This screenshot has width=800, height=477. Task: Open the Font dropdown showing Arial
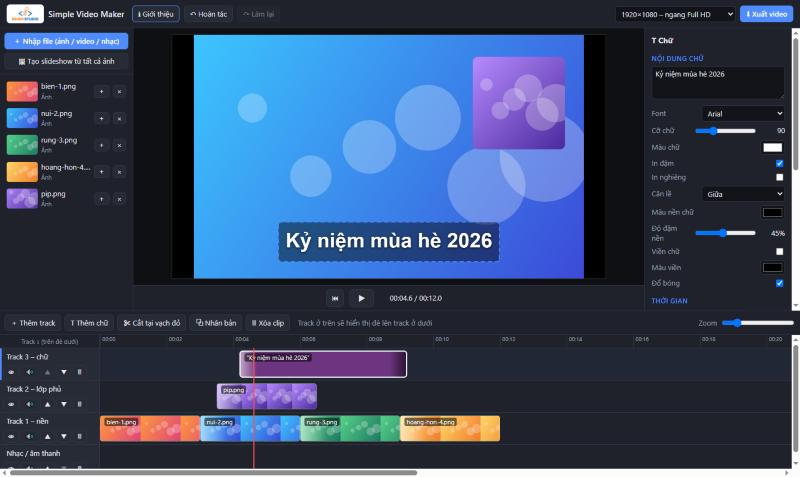(743, 114)
